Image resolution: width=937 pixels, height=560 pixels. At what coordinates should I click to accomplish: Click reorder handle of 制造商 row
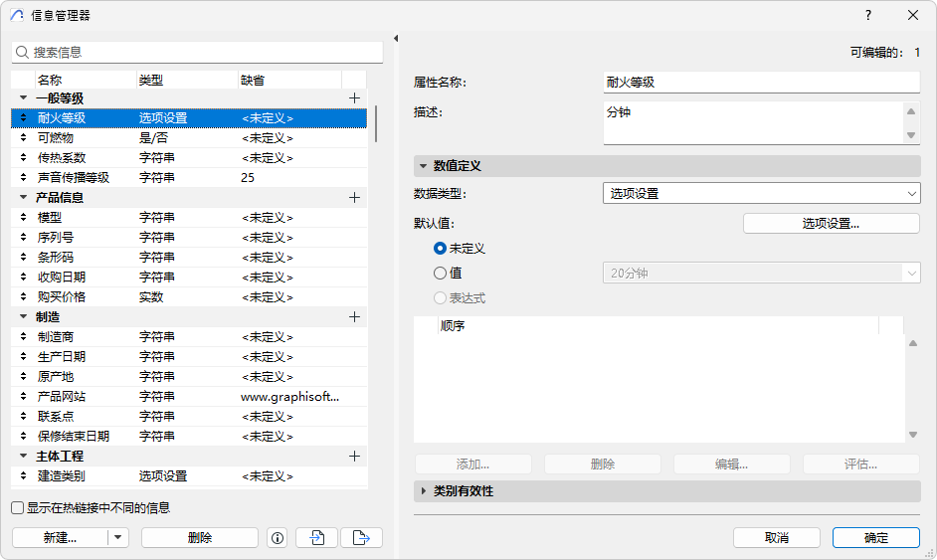23,337
